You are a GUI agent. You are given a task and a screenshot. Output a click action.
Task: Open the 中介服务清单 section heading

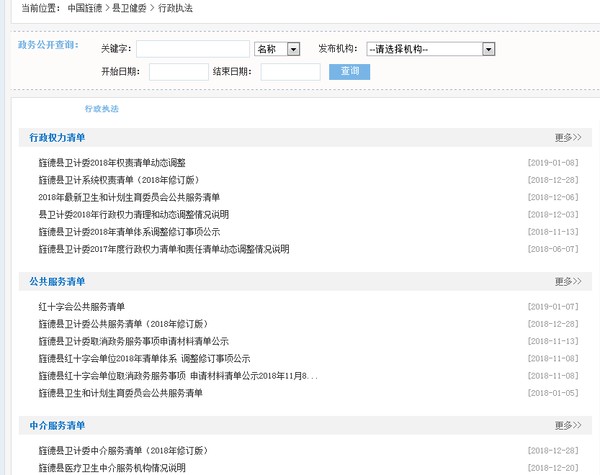point(57,425)
